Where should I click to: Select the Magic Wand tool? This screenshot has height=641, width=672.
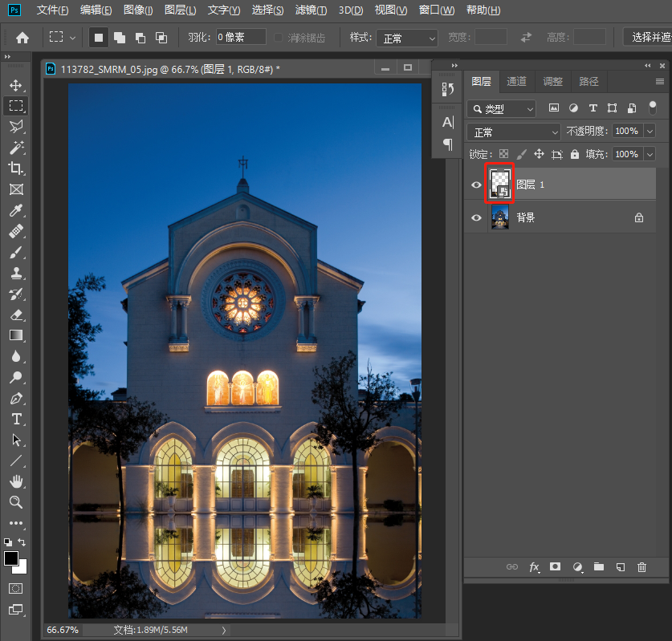[x=16, y=148]
